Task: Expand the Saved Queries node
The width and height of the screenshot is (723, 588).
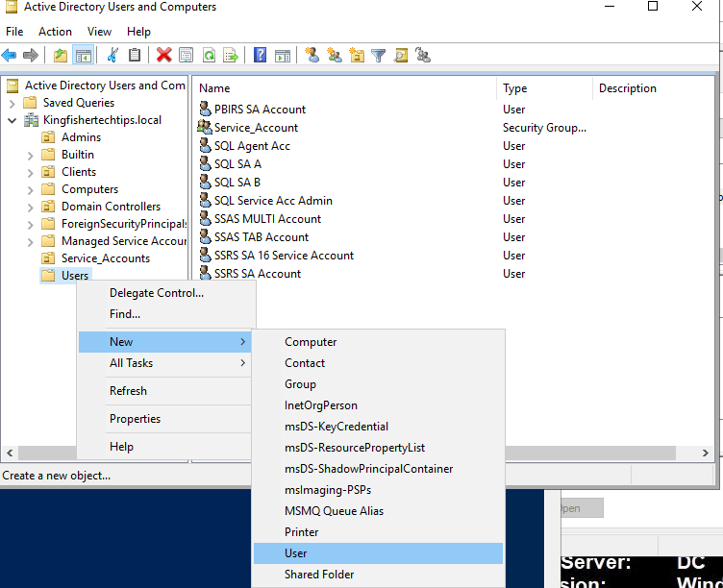Action: coord(12,103)
